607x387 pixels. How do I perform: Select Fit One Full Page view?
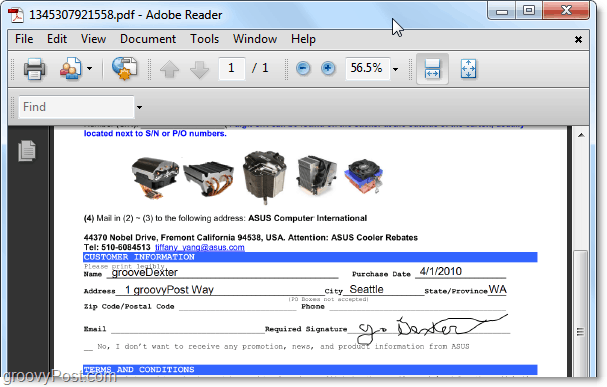[468, 69]
